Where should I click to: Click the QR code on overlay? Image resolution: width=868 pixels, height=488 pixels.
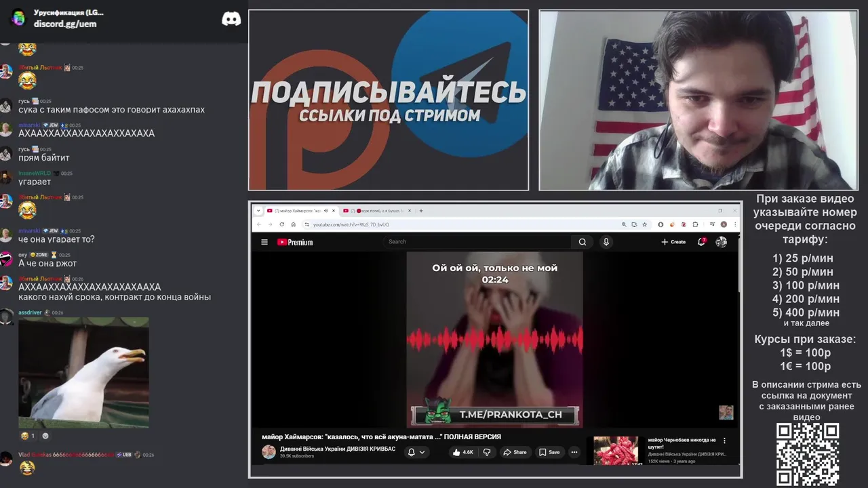[x=808, y=454]
